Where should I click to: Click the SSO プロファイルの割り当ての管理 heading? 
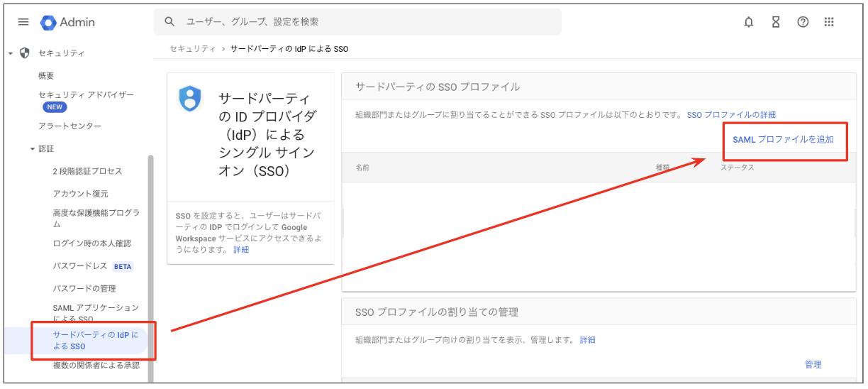point(437,312)
